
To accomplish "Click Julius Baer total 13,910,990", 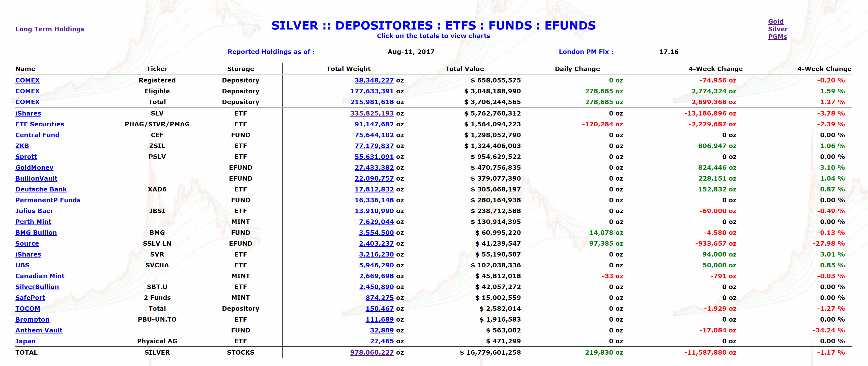I will 374,211.
